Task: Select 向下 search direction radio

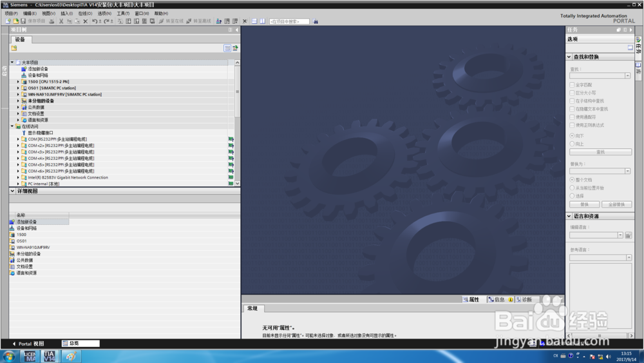Action: click(572, 135)
